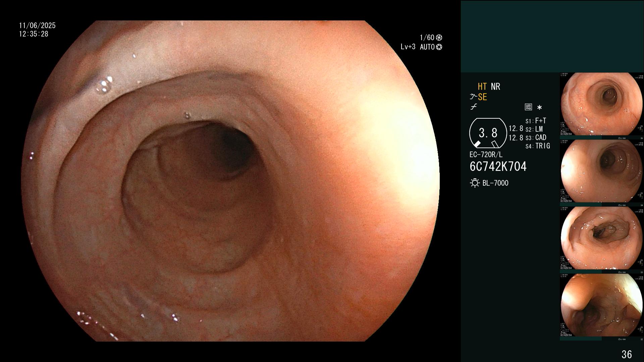This screenshot has height=362, width=644.
Task: Click the 1/60 shutter speed value
Action: coord(427,38)
